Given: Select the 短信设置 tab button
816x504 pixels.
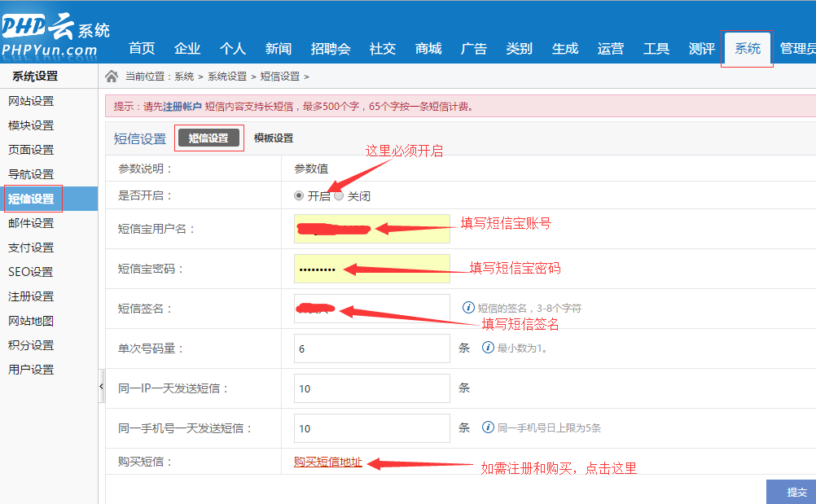Looking at the screenshot, I should (208, 138).
